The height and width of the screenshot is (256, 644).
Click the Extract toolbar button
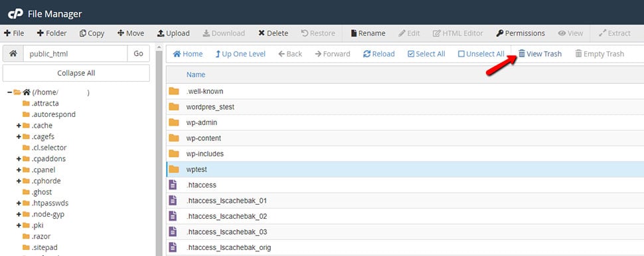point(615,33)
